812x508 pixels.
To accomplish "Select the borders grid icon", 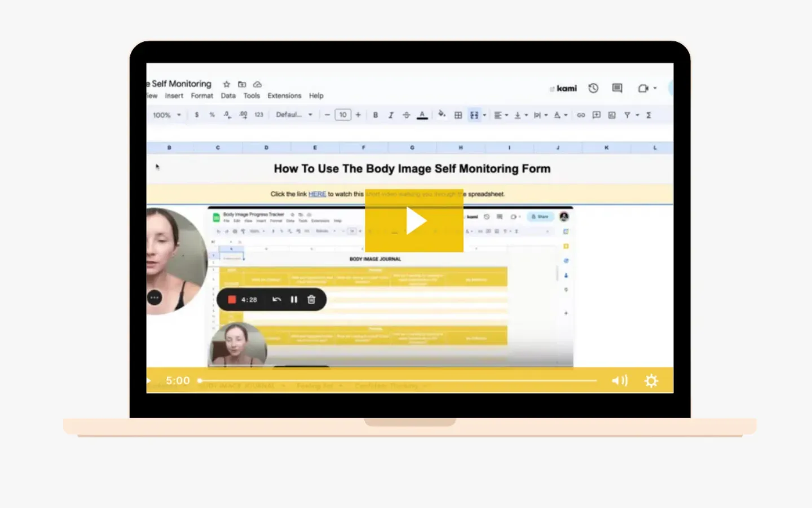I will [458, 115].
